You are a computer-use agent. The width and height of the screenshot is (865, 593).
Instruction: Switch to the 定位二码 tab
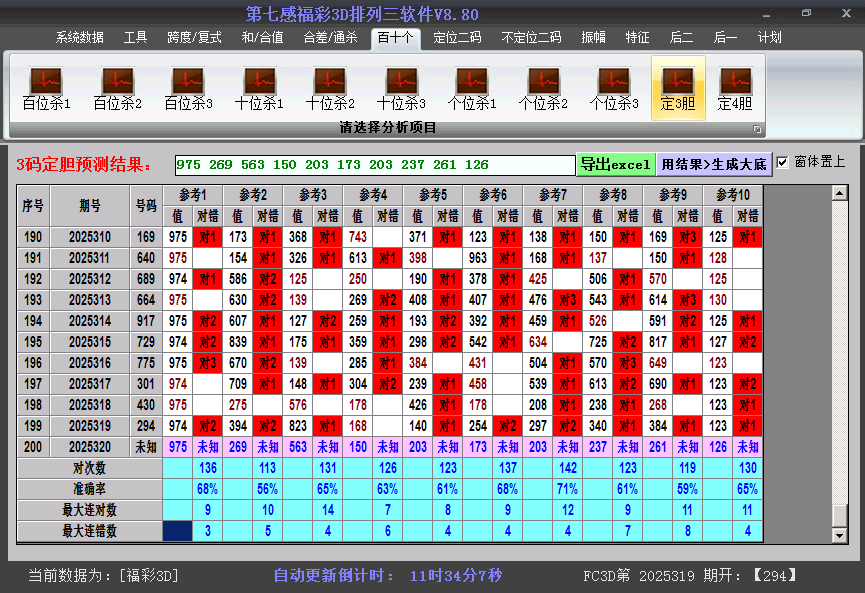(x=457, y=38)
